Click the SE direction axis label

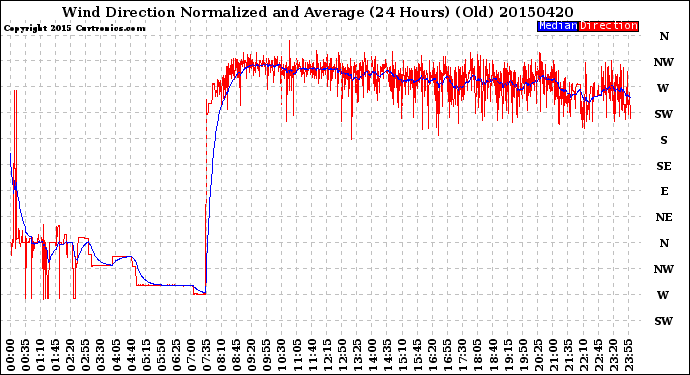point(664,166)
